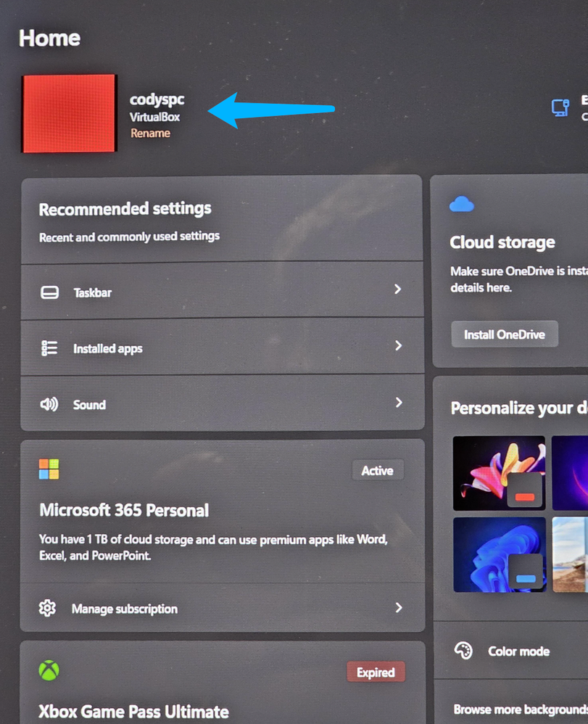Click the OneDrive cloud icon
588x724 pixels.
pyautogui.click(x=462, y=204)
